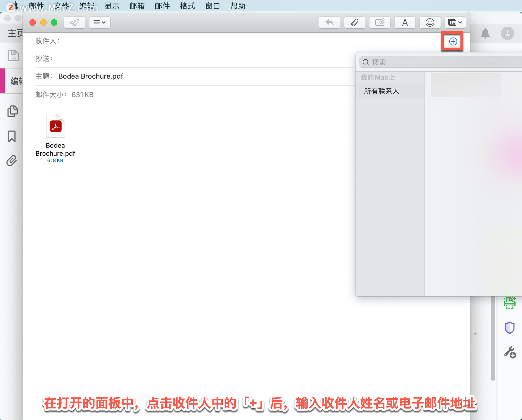Image resolution: width=522 pixels, height=420 pixels.
Task: Open pages panel icon in background sidebar
Action: [12, 111]
